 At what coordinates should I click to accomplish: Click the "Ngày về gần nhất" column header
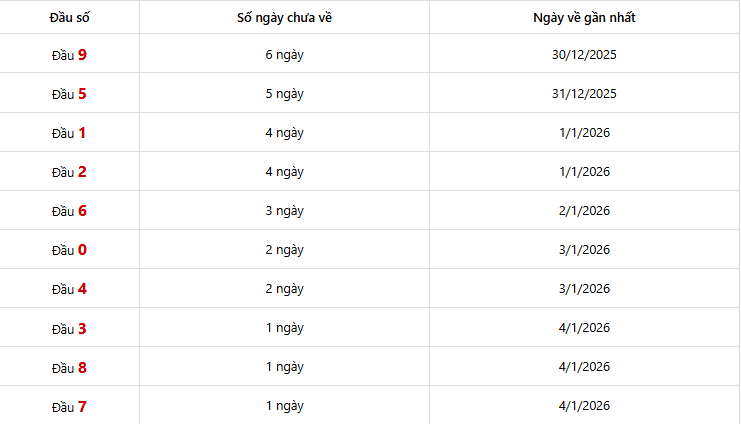(x=585, y=18)
